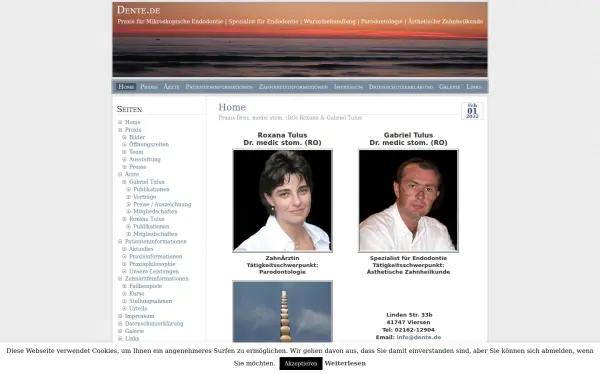This screenshot has height=375, width=600.
Task: Click Roxana Tulus portrait photo
Action: click(282, 201)
